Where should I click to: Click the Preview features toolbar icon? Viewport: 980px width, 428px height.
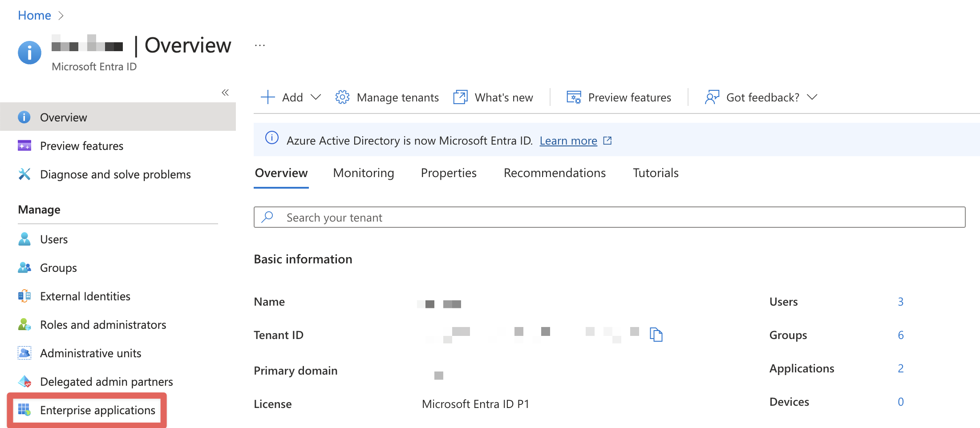point(574,97)
